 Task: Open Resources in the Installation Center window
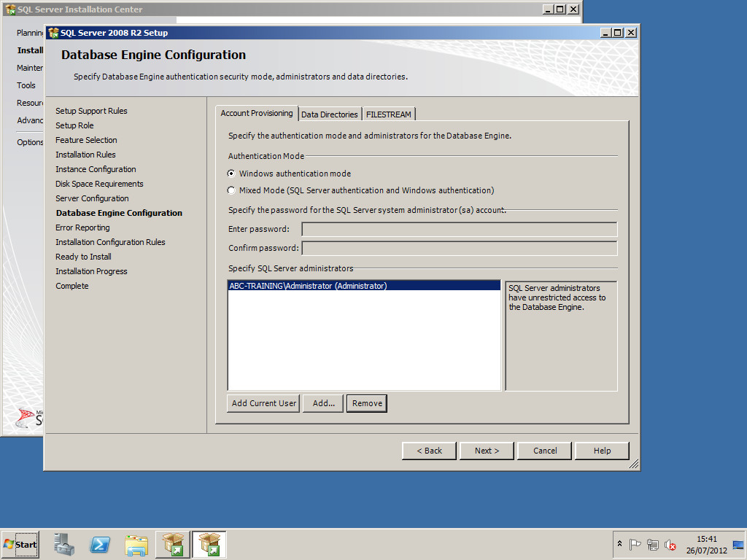click(x=29, y=103)
